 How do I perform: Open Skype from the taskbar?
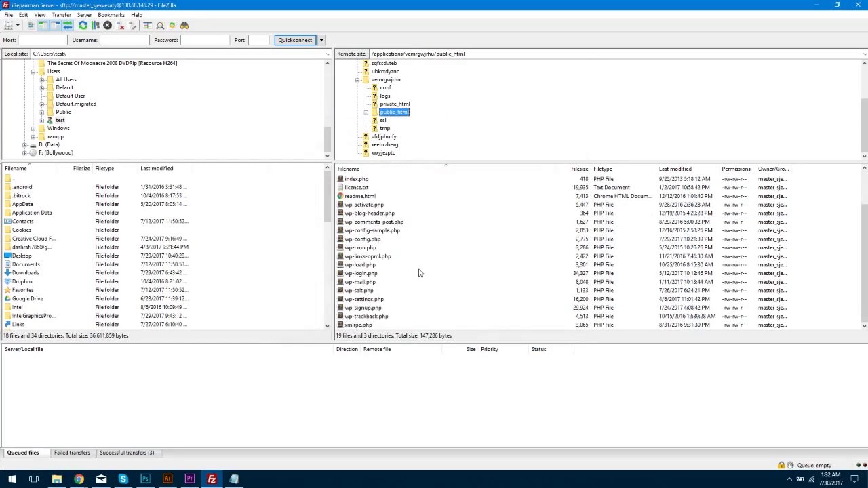tap(123, 479)
